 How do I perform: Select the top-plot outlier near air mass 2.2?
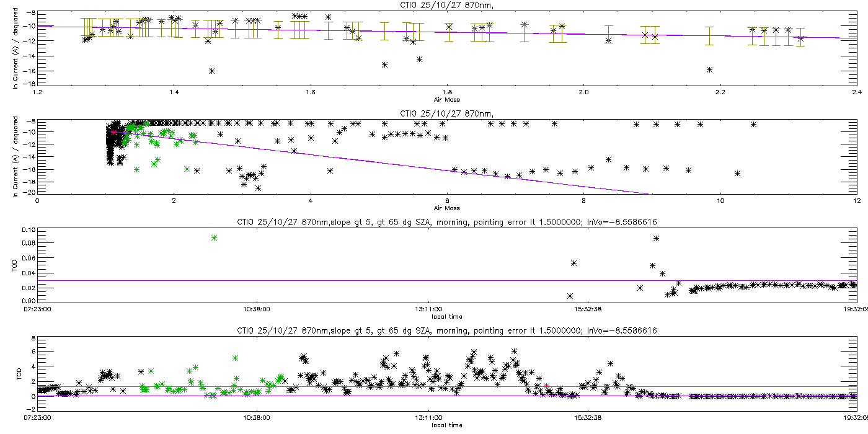[709, 69]
